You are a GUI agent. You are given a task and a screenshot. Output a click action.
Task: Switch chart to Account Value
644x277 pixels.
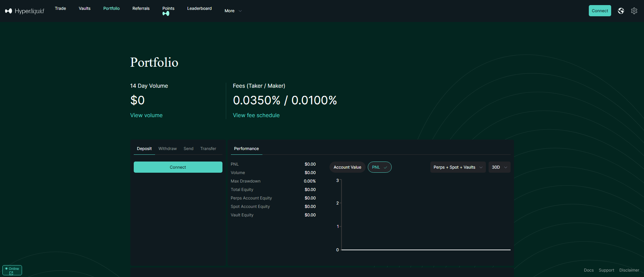[347, 167]
